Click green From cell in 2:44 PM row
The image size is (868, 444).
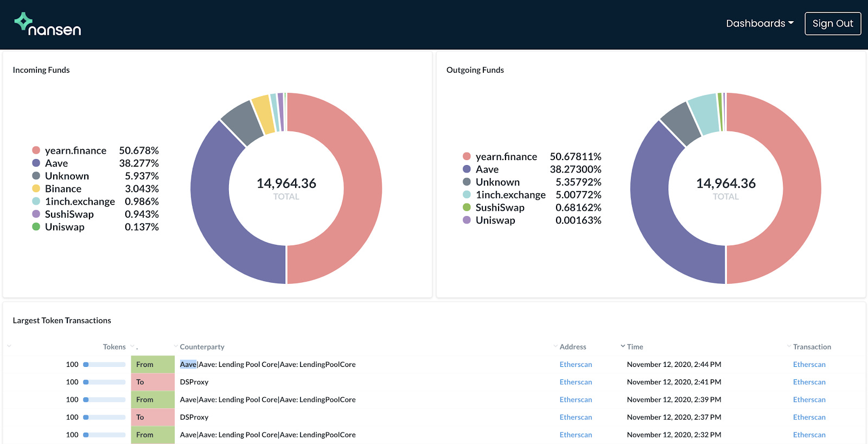[x=152, y=365]
